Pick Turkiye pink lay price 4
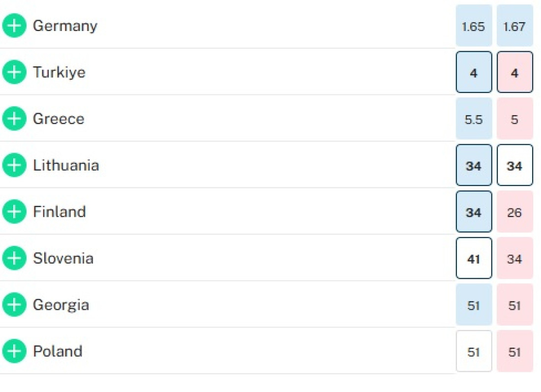The image size is (541, 392). pos(515,72)
